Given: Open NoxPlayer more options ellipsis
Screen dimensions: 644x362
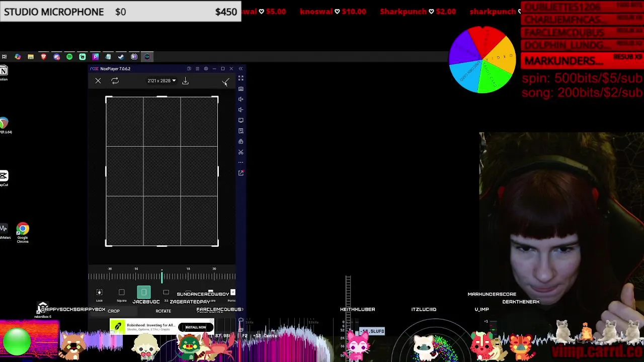Looking at the screenshot, I should (240, 162).
